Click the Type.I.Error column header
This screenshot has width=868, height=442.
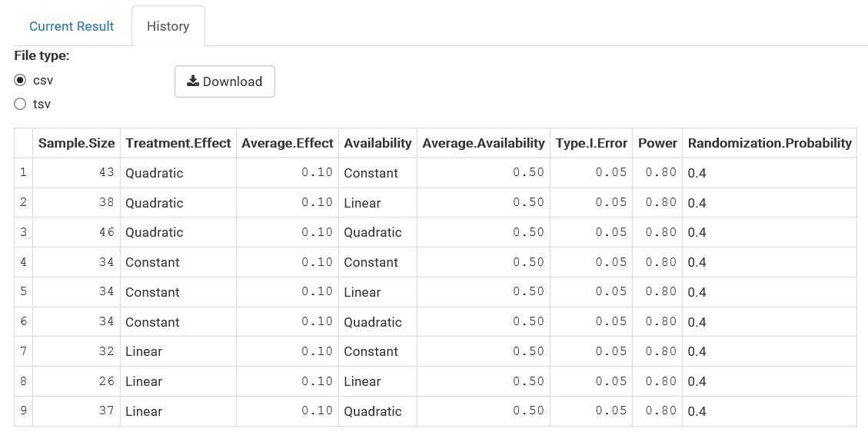[x=591, y=143]
